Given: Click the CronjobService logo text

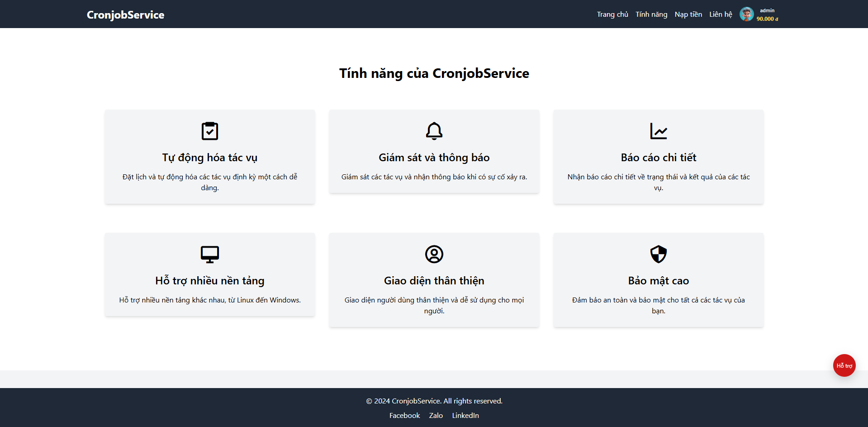Looking at the screenshot, I should click(125, 15).
